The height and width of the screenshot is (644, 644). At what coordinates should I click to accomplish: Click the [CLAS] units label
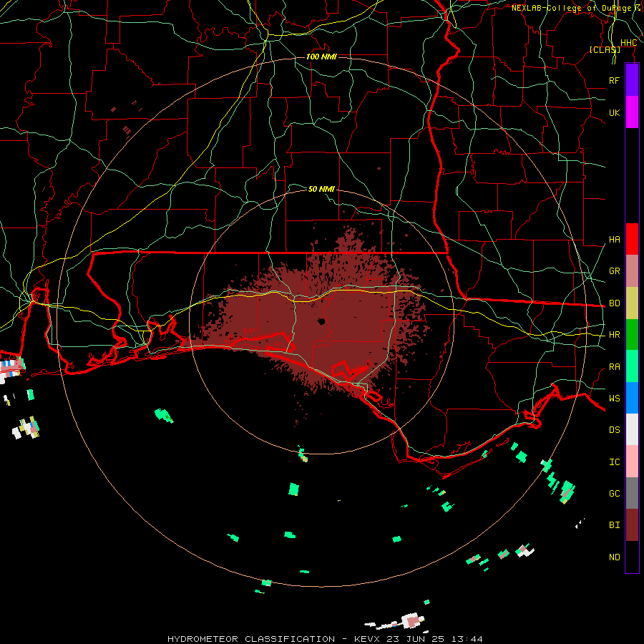[x=605, y=49]
